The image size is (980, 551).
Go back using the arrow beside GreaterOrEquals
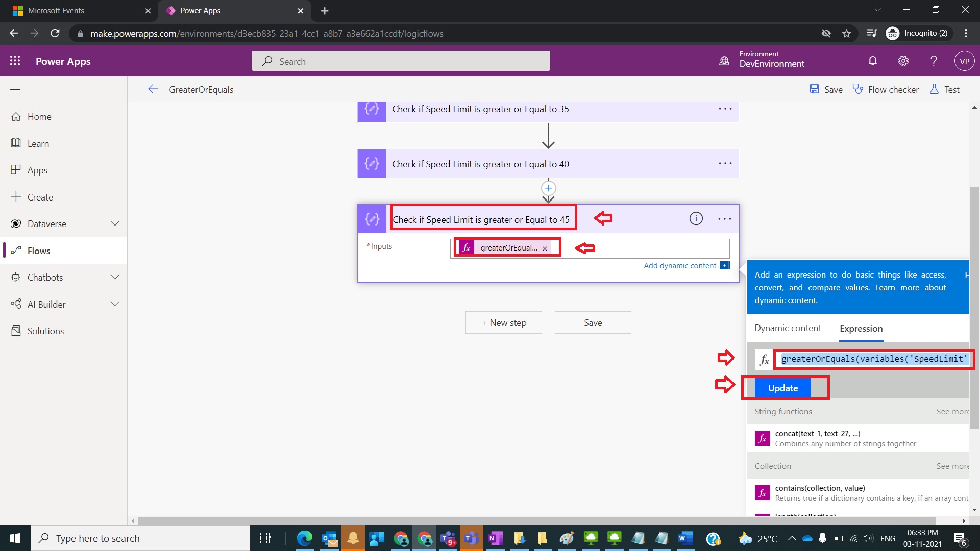click(153, 89)
